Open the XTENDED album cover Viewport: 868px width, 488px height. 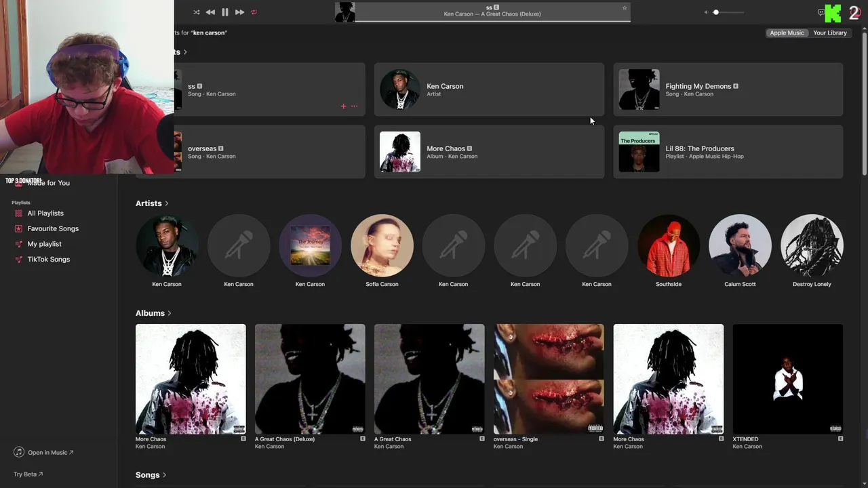pyautogui.click(x=788, y=379)
